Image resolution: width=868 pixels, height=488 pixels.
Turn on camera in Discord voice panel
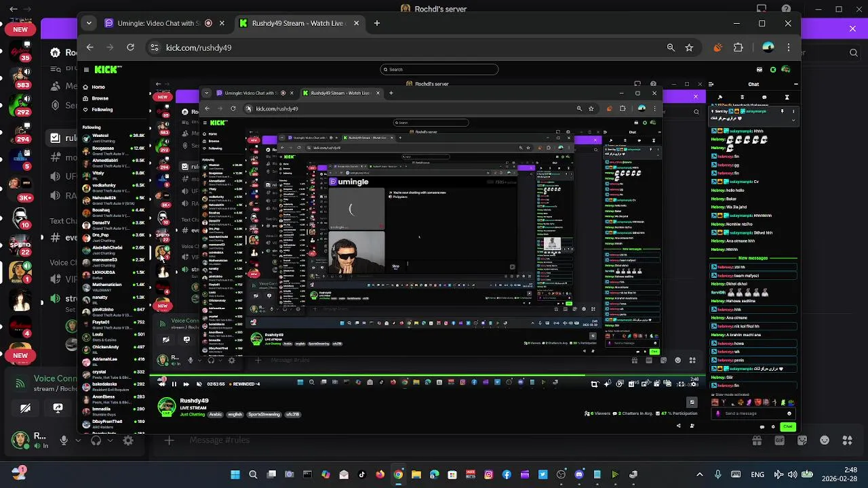coord(25,408)
